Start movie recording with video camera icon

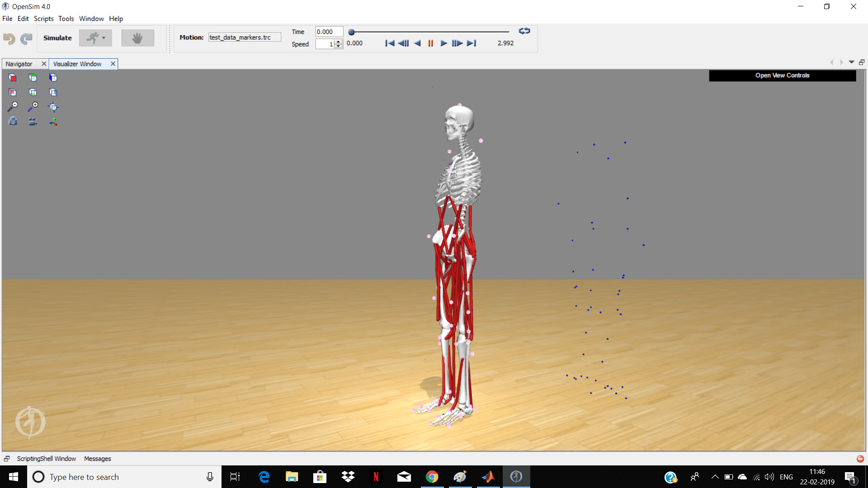(33, 121)
